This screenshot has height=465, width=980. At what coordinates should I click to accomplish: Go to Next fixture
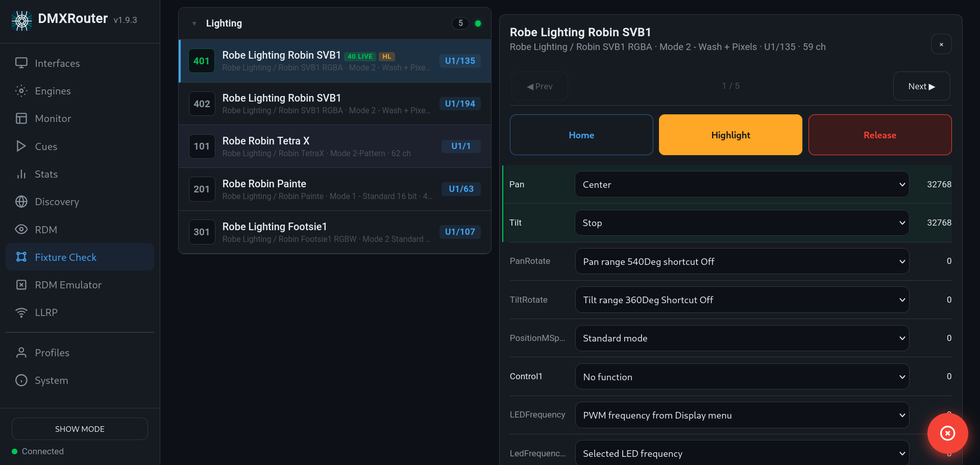(x=921, y=86)
